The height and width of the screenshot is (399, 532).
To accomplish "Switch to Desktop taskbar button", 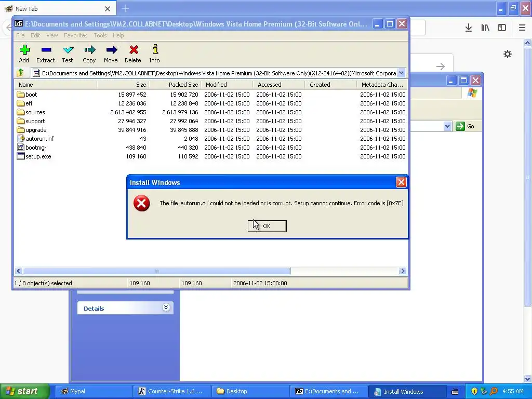I will point(250,391).
